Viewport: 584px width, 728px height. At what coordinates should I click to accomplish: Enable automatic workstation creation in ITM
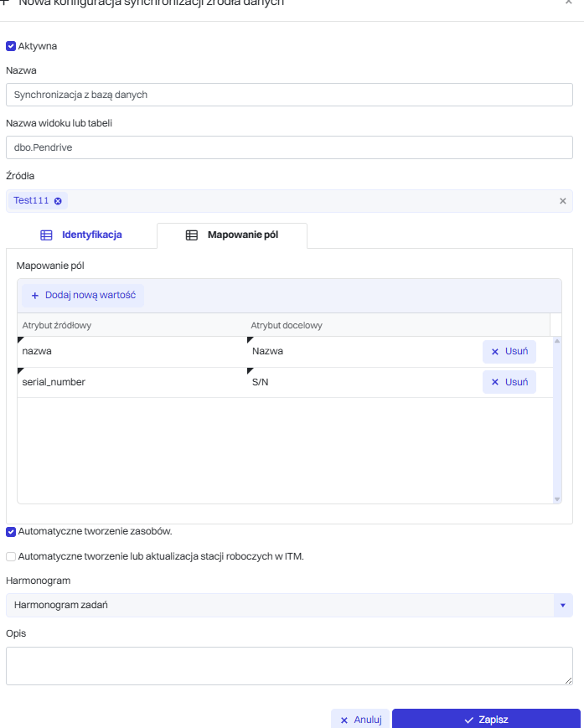point(11,555)
